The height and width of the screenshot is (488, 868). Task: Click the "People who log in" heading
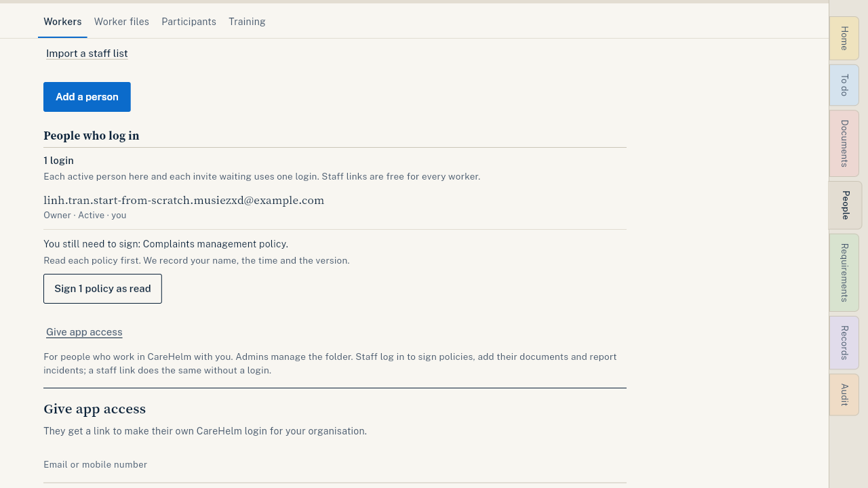(92, 136)
